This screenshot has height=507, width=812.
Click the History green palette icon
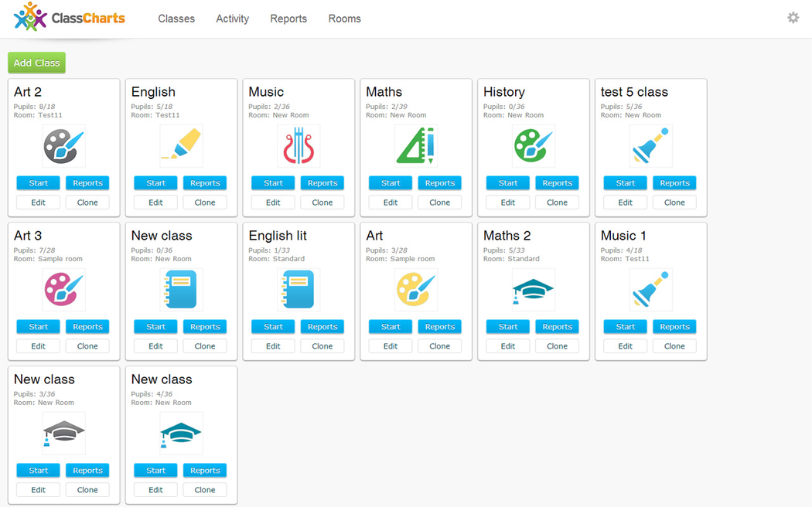tap(534, 146)
